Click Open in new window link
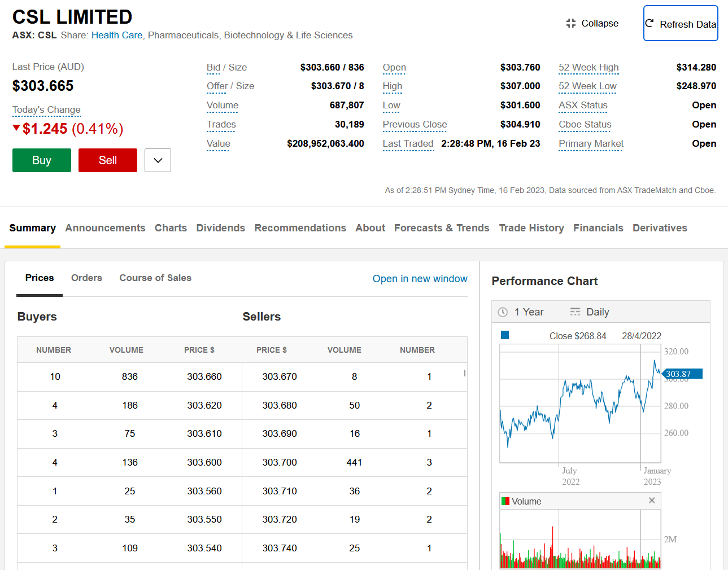This screenshot has height=570, width=728. tap(420, 279)
